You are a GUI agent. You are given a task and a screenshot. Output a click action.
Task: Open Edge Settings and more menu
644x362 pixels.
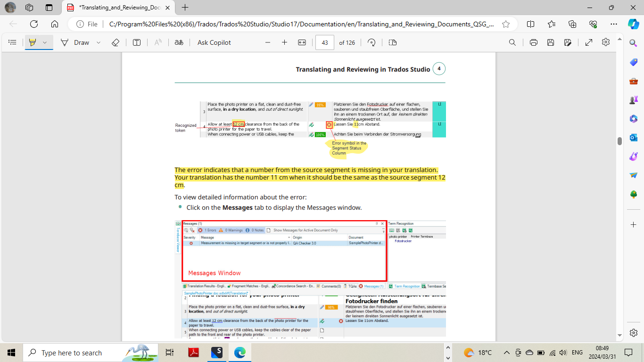[x=614, y=24]
